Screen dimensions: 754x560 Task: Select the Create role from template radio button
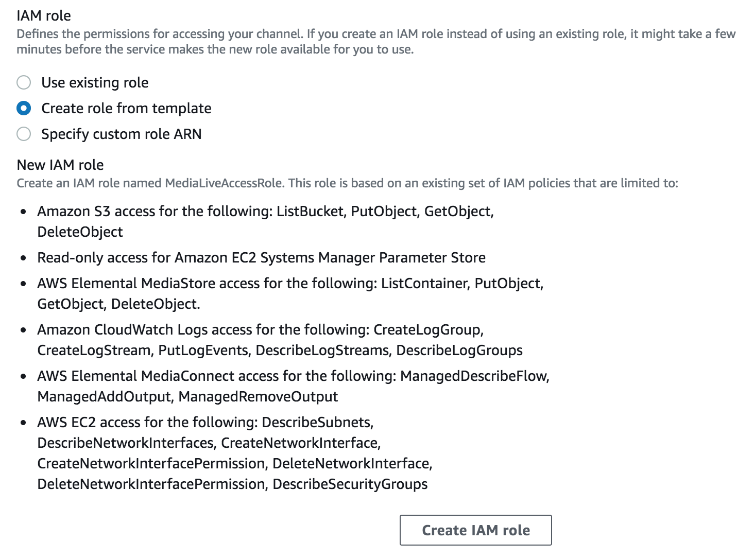[x=24, y=108]
